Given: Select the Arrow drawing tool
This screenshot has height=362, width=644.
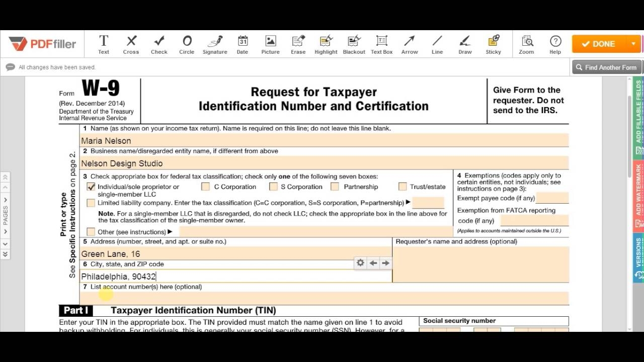Looking at the screenshot, I should pyautogui.click(x=410, y=45).
